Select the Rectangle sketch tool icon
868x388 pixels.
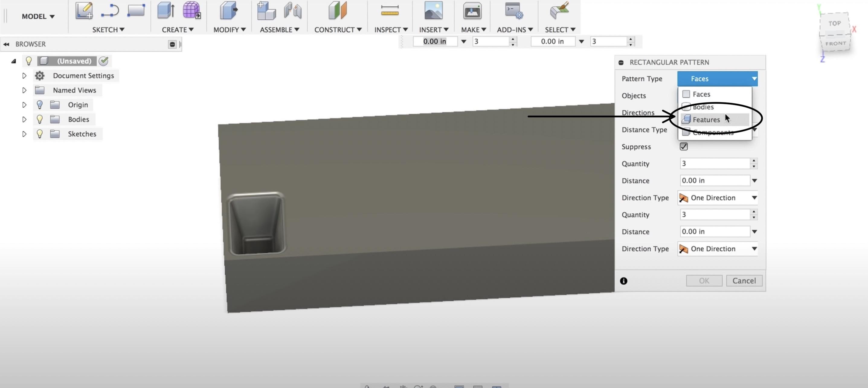pos(136,10)
